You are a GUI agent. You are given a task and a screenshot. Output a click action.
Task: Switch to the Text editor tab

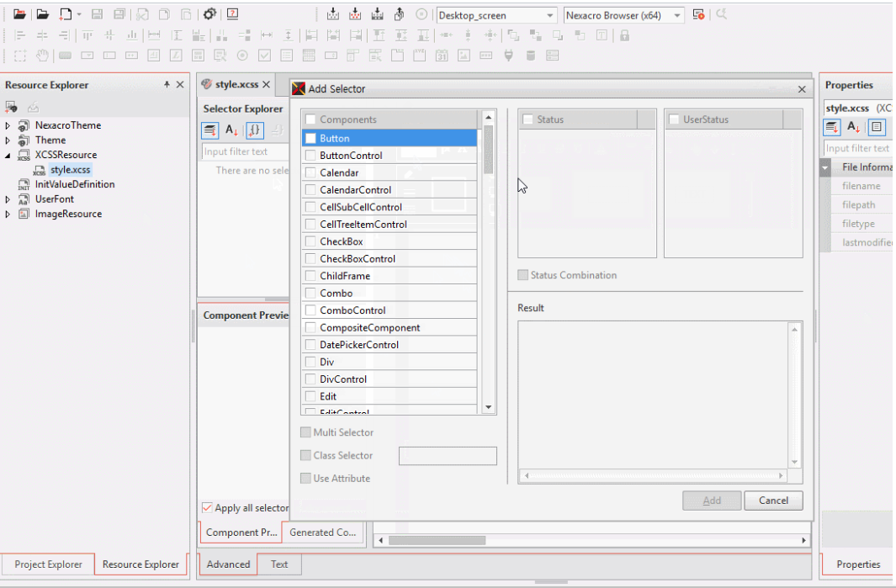pyautogui.click(x=279, y=564)
